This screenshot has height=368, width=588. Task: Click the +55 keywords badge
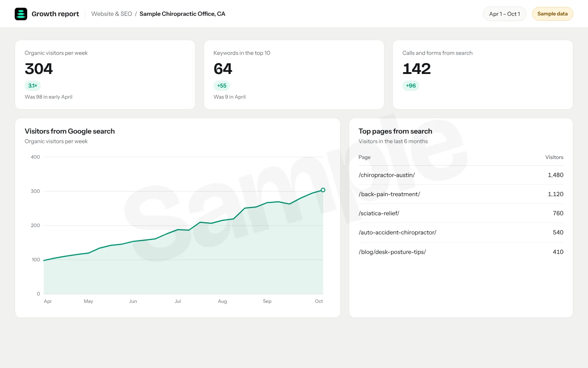[222, 86]
